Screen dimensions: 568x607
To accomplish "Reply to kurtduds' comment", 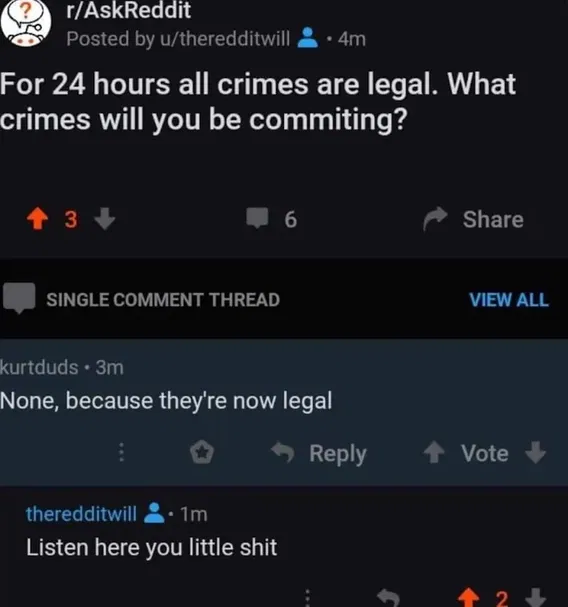I will (x=319, y=453).
